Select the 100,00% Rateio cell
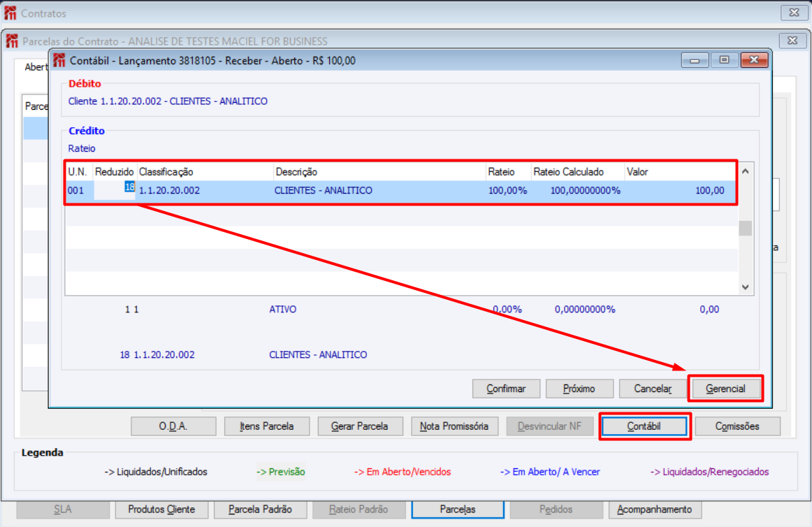 pos(508,190)
